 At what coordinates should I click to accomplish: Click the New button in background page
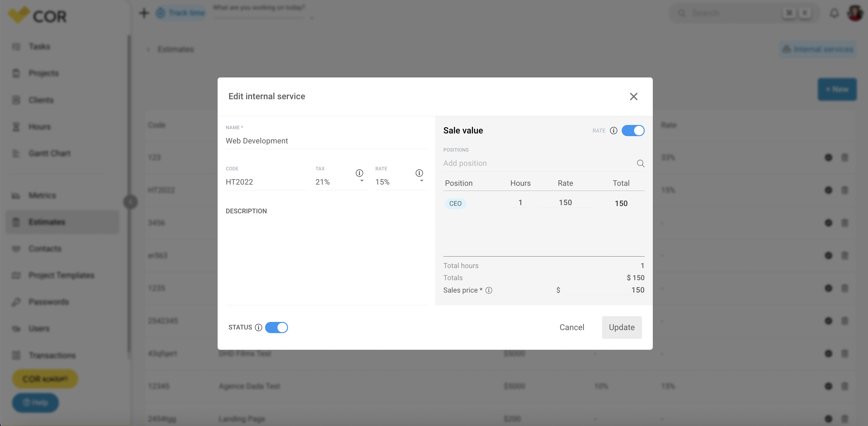coord(837,89)
